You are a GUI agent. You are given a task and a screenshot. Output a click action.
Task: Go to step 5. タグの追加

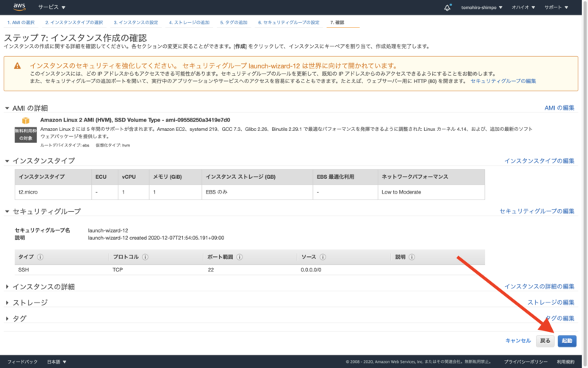point(234,23)
